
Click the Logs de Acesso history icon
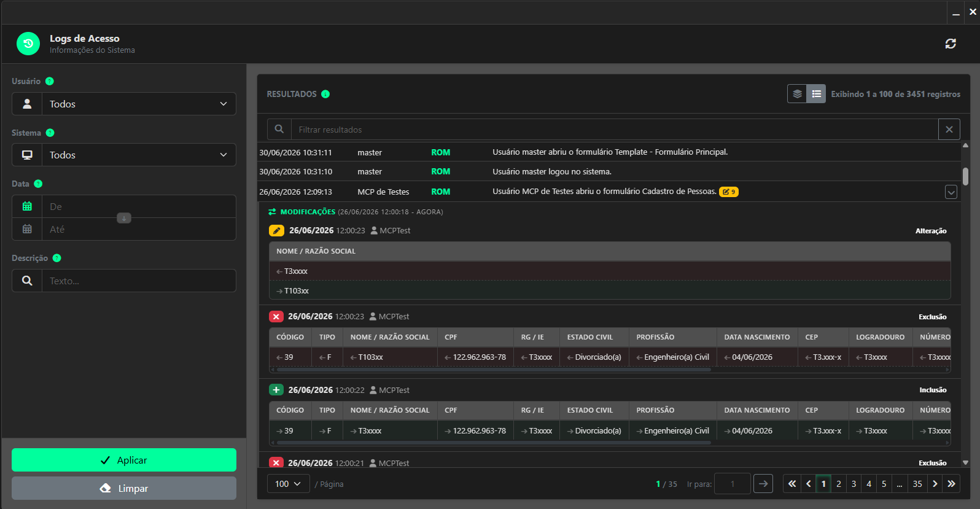(28, 44)
